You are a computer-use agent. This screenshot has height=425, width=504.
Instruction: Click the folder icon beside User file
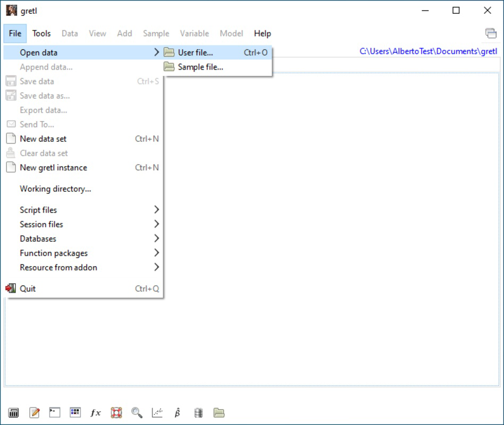pyautogui.click(x=169, y=53)
